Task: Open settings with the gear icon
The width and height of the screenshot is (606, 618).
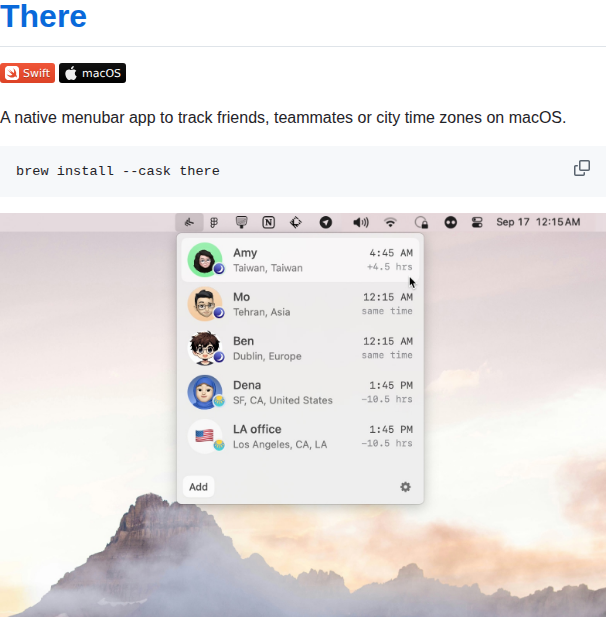Action: (405, 487)
